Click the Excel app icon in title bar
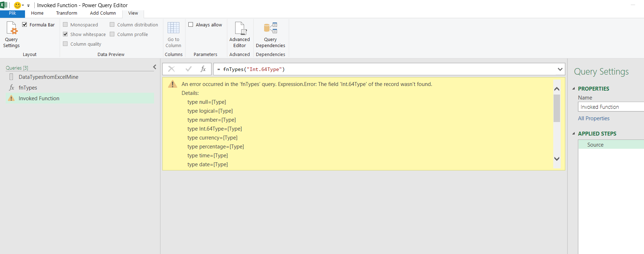This screenshot has height=254, width=644. pos(4,5)
